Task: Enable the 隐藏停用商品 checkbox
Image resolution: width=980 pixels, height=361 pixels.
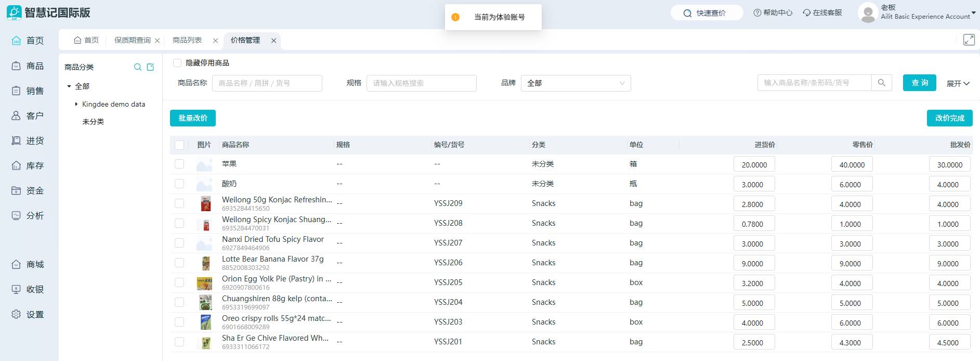Action: point(177,63)
